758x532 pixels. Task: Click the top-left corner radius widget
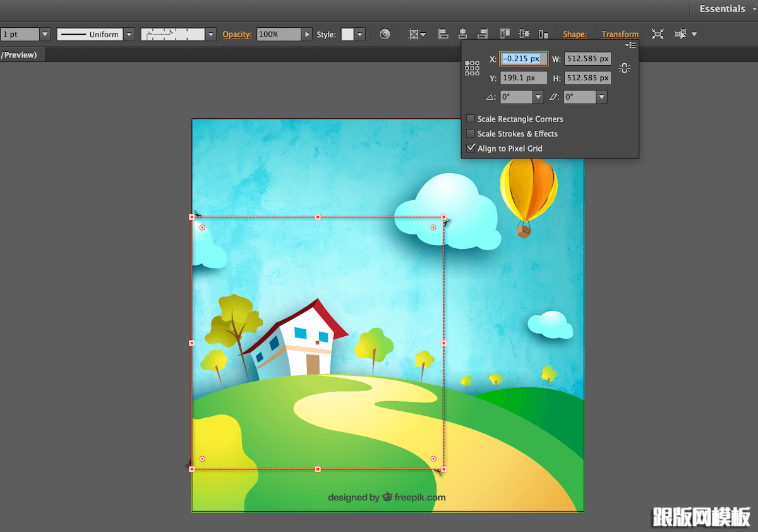202,227
